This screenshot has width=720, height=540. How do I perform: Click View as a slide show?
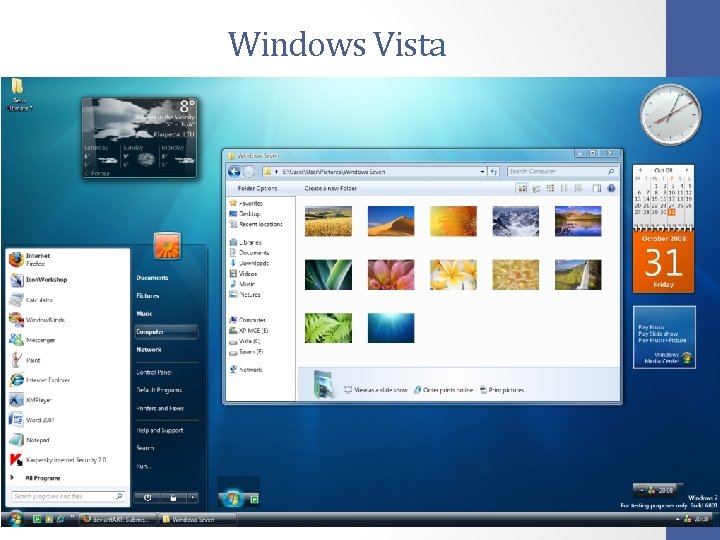(376, 390)
